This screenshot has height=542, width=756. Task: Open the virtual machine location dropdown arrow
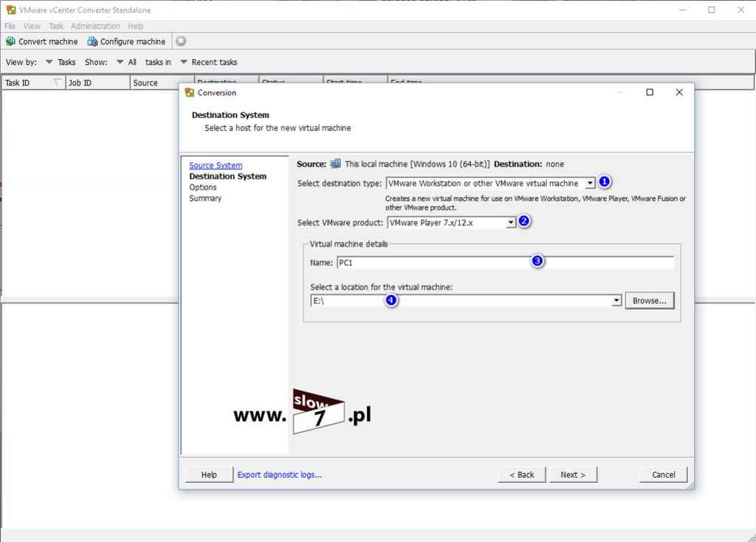pos(616,301)
